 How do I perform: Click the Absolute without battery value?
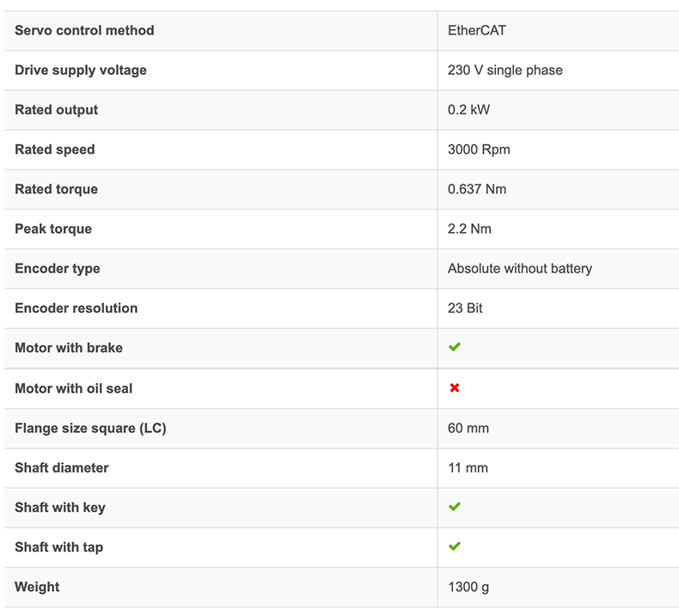(x=520, y=268)
